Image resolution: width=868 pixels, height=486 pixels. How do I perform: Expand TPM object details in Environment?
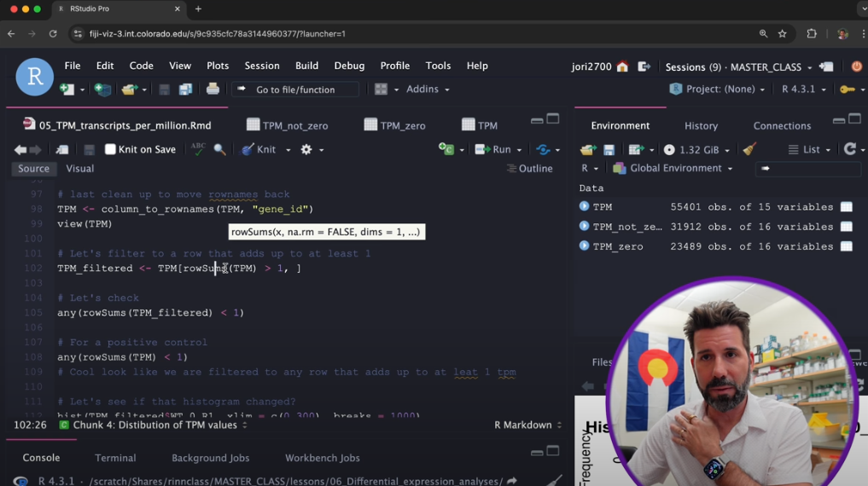tap(584, 206)
